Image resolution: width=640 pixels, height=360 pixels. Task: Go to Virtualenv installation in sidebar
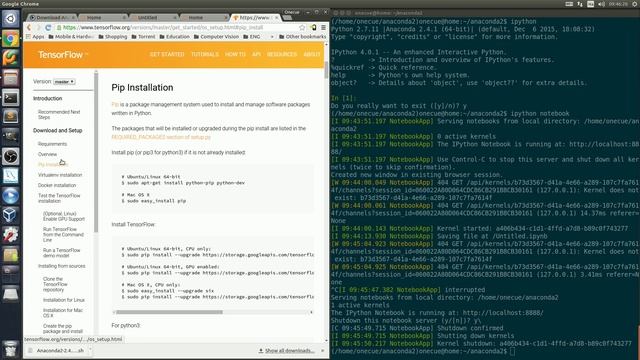pos(60,175)
